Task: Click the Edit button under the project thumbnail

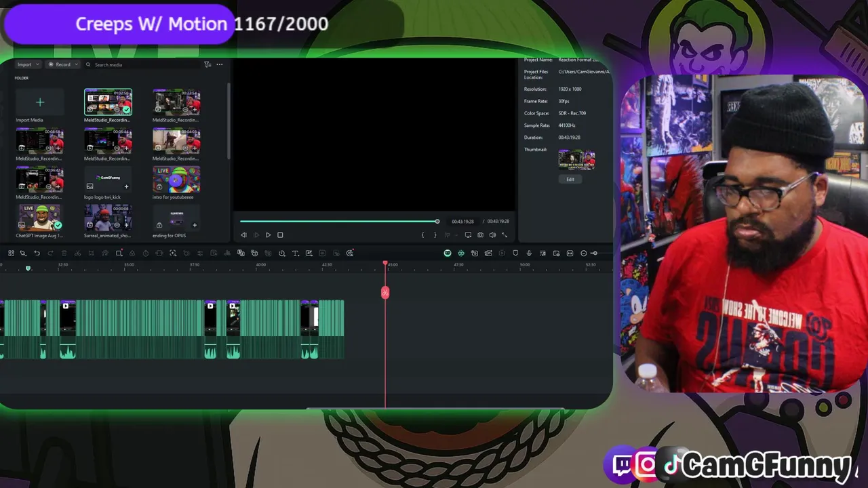Action: click(570, 180)
